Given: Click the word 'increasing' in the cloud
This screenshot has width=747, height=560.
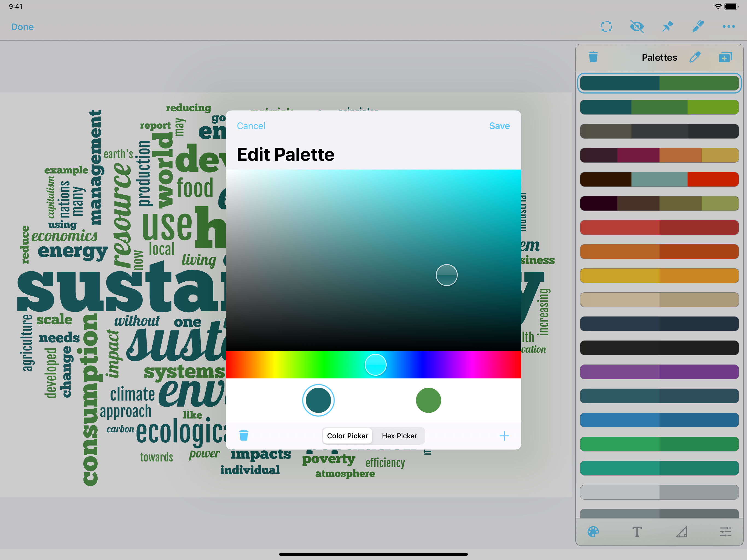Looking at the screenshot, I should coord(544,312).
